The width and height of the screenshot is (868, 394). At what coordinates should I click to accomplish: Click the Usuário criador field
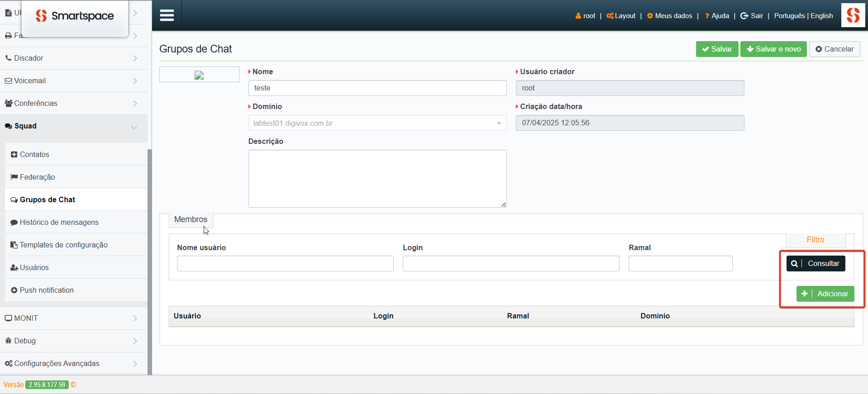pos(630,88)
